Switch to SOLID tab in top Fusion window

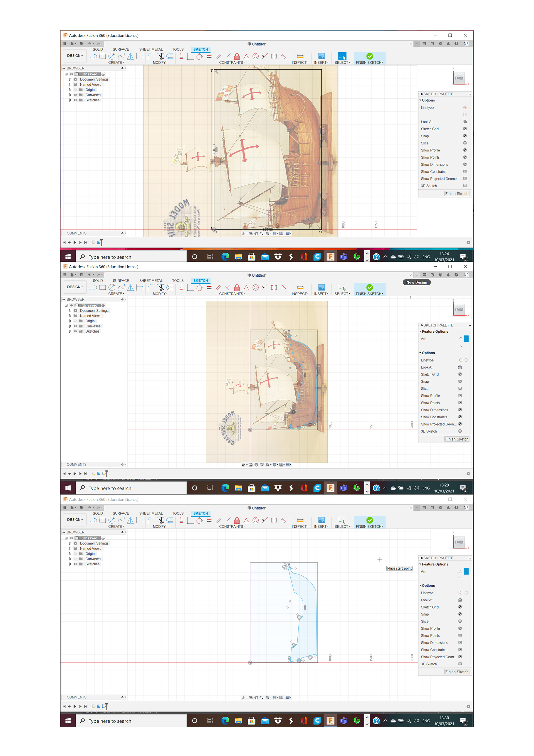pos(98,49)
